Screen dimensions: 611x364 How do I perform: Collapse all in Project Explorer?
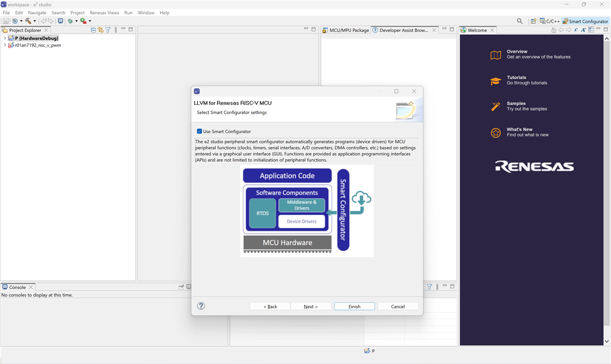93,30
